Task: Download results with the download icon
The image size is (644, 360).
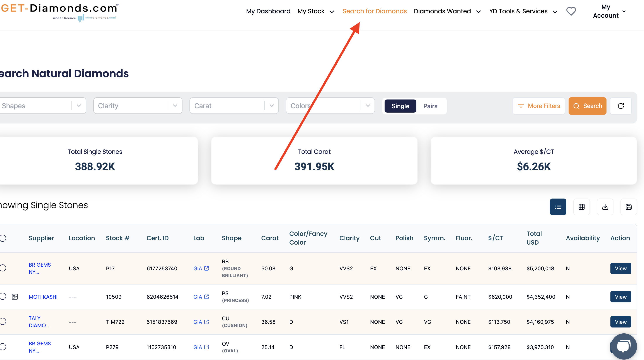Action: click(605, 207)
